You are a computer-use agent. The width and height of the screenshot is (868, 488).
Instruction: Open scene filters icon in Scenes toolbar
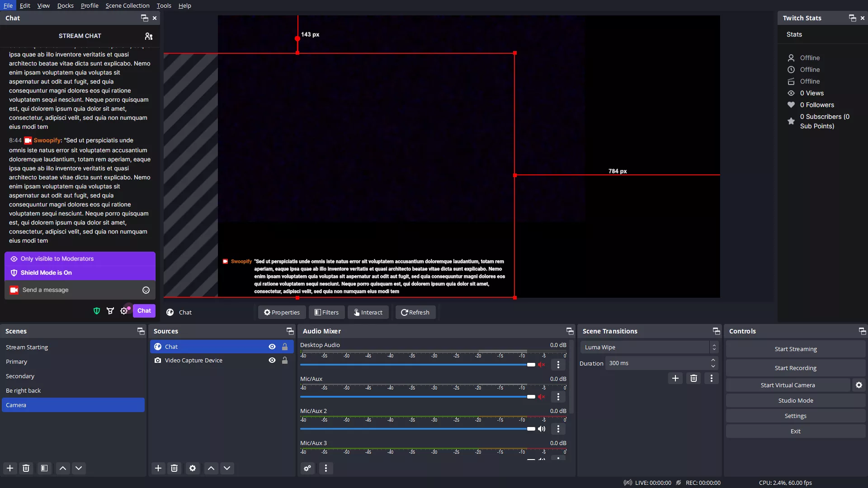tap(44, 468)
